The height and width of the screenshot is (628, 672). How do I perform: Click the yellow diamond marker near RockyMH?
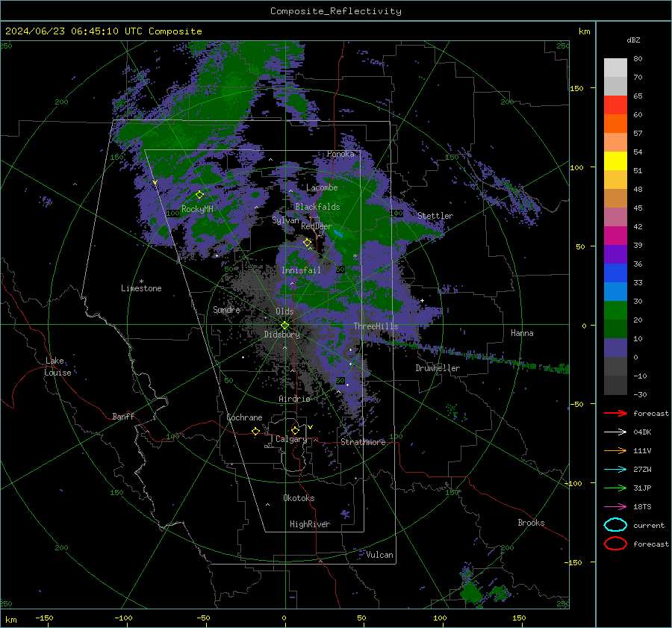click(199, 195)
